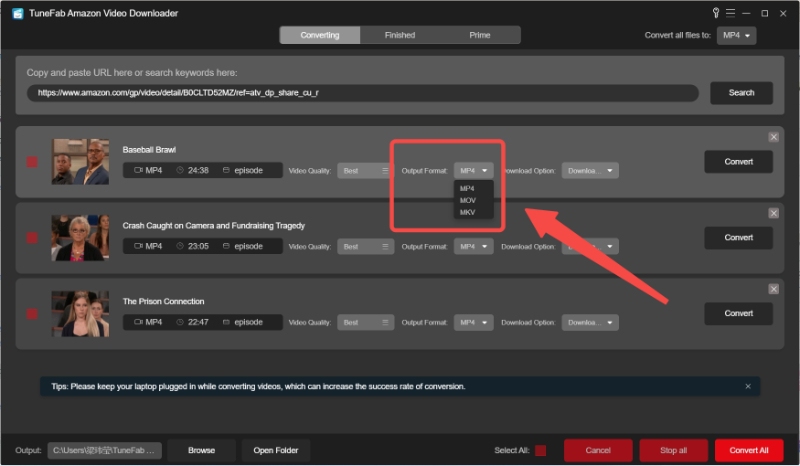Image resolution: width=800 pixels, height=466 pixels.
Task: Open Download Option dropdown for Baseball Brawl
Action: pyautogui.click(x=590, y=170)
